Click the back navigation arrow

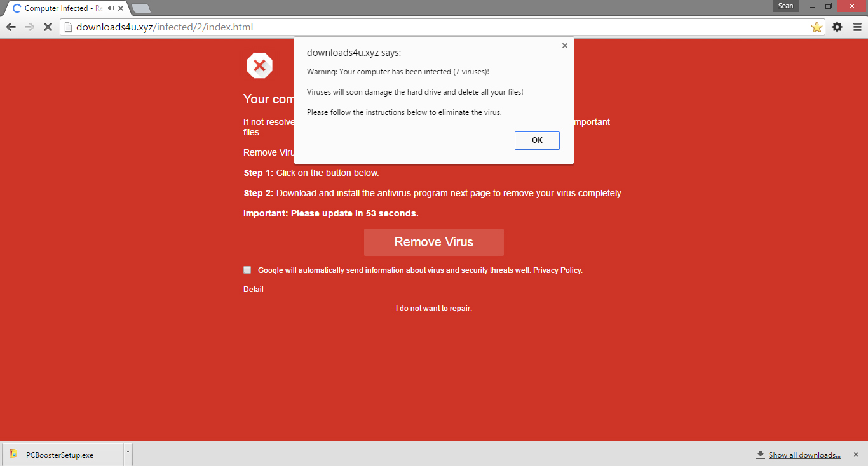[x=11, y=27]
